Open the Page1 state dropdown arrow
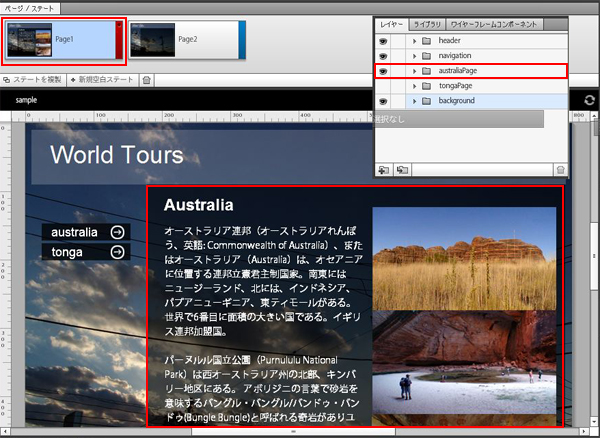 click(x=119, y=26)
